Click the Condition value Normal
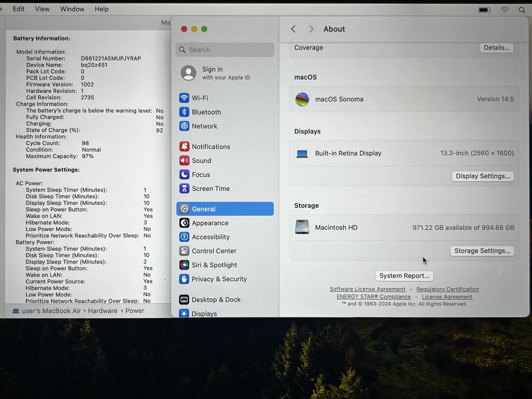The width and height of the screenshot is (532, 399). point(91,150)
